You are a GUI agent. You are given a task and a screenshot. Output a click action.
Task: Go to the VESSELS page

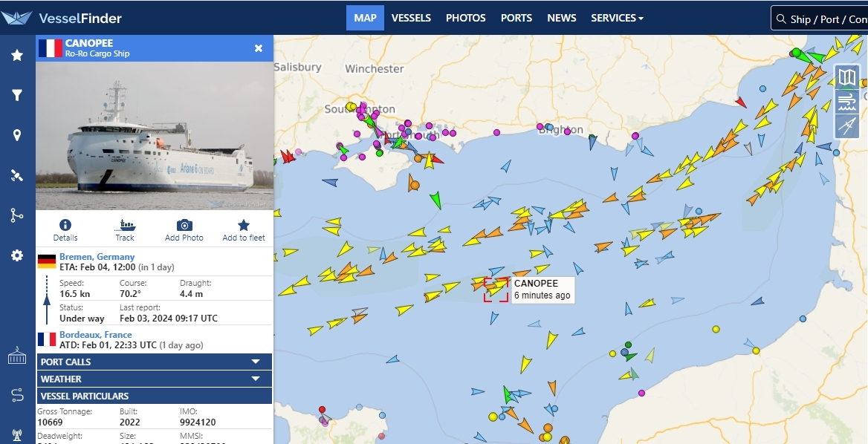tap(411, 18)
